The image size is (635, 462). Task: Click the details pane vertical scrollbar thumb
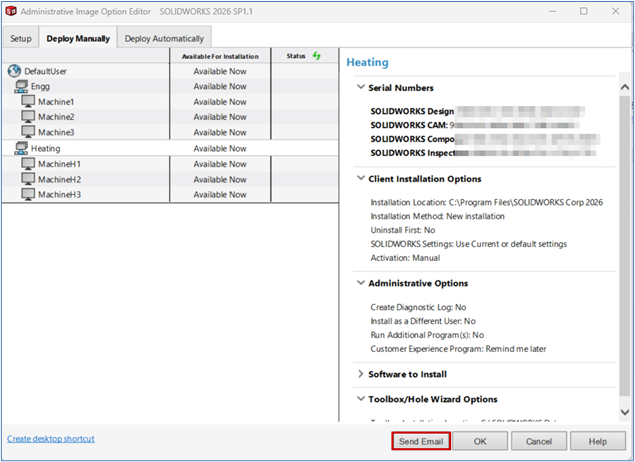[624, 245]
